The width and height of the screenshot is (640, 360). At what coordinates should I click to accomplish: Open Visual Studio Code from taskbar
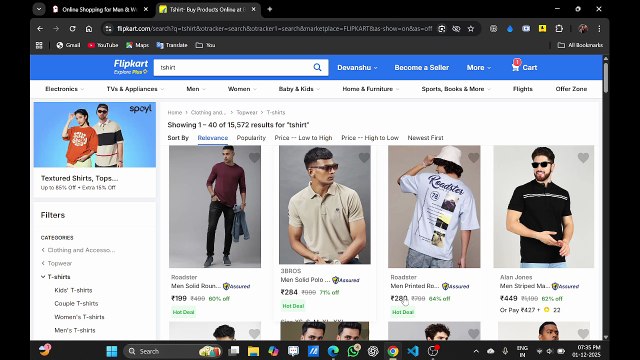click(x=413, y=351)
